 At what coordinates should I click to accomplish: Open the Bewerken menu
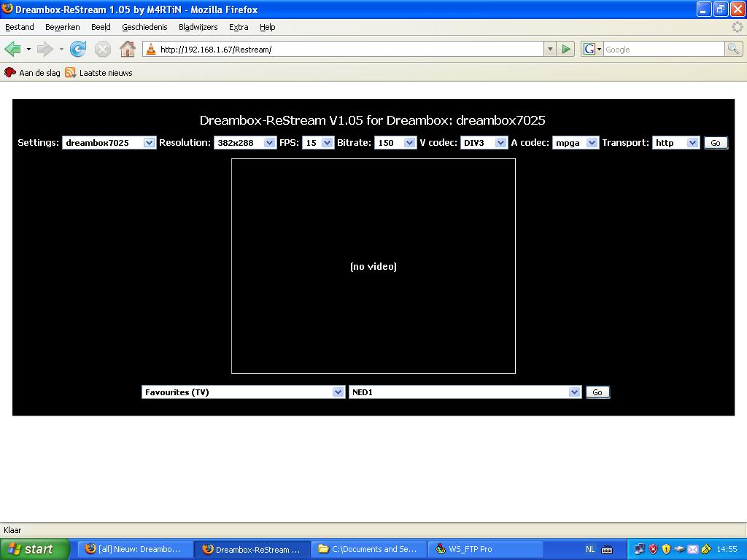pyautogui.click(x=63, y=27)
